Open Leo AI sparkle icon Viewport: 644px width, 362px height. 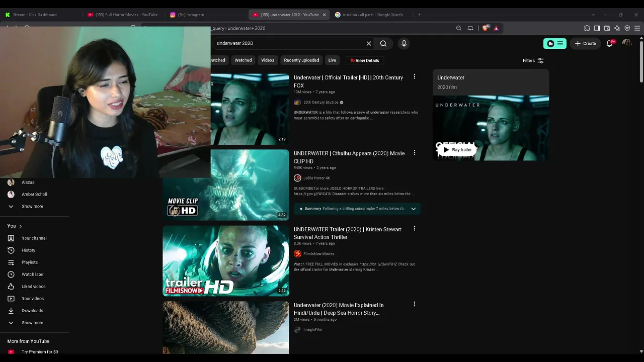[x=617, y=28]
